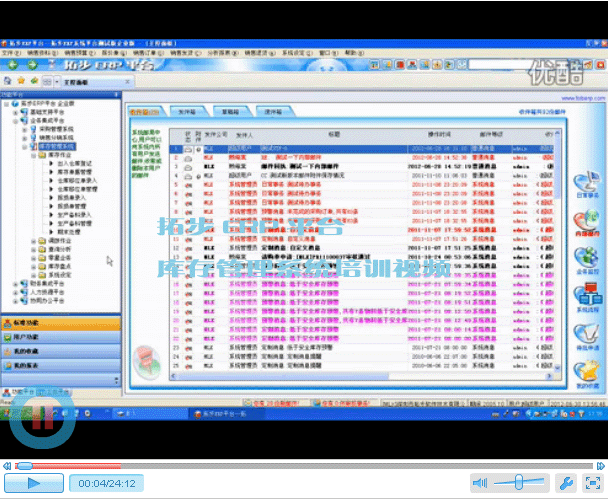This screenshot has width=608, height=502.
Task: Expand the 销售分销系统 tree node
Action: [x=25, y=137]
